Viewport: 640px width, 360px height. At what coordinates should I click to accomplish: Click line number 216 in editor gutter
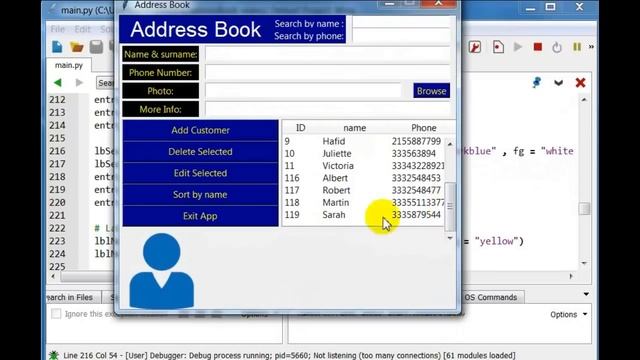click(57, 151)
